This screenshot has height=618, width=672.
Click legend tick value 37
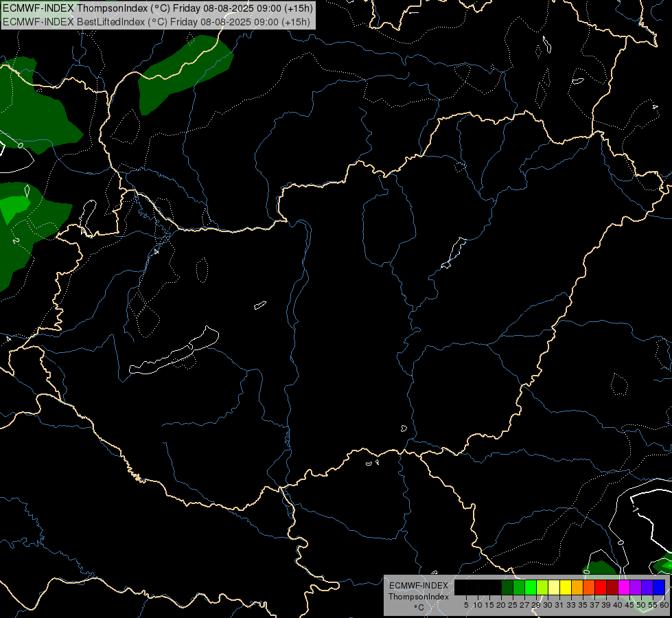(x=594, y=605)
